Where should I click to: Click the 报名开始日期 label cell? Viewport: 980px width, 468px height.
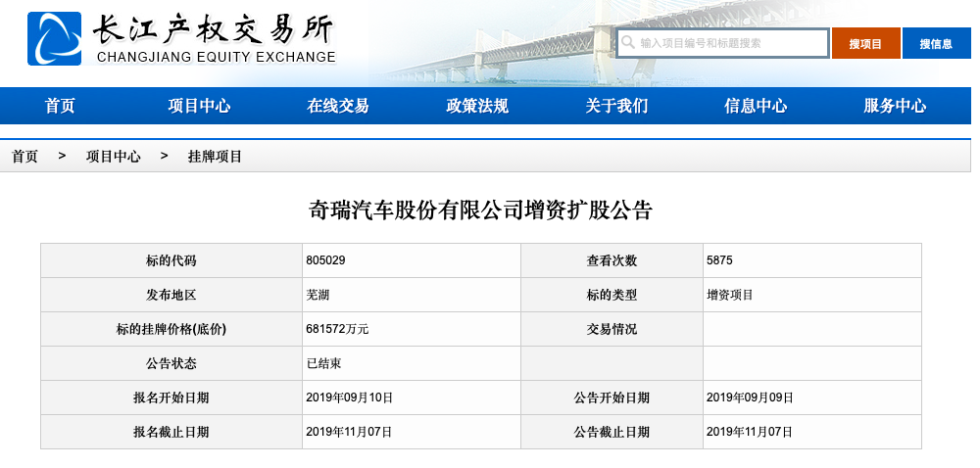click(171, 398)
